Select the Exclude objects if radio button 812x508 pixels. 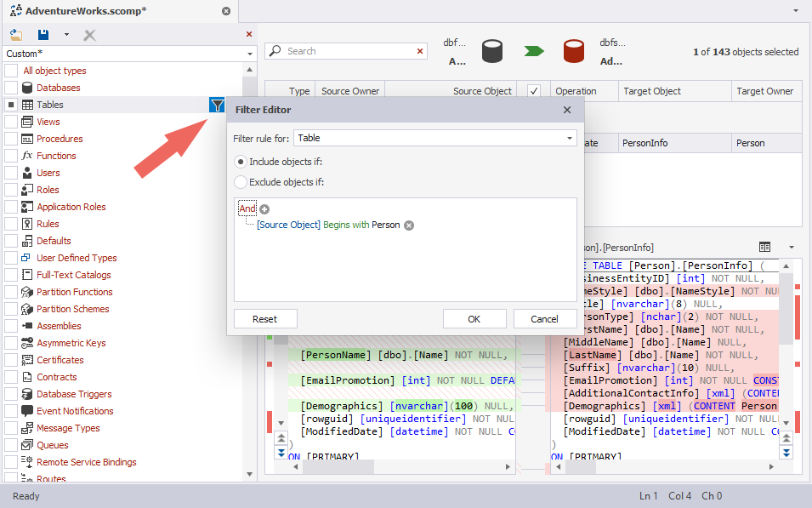pos(241,182)
